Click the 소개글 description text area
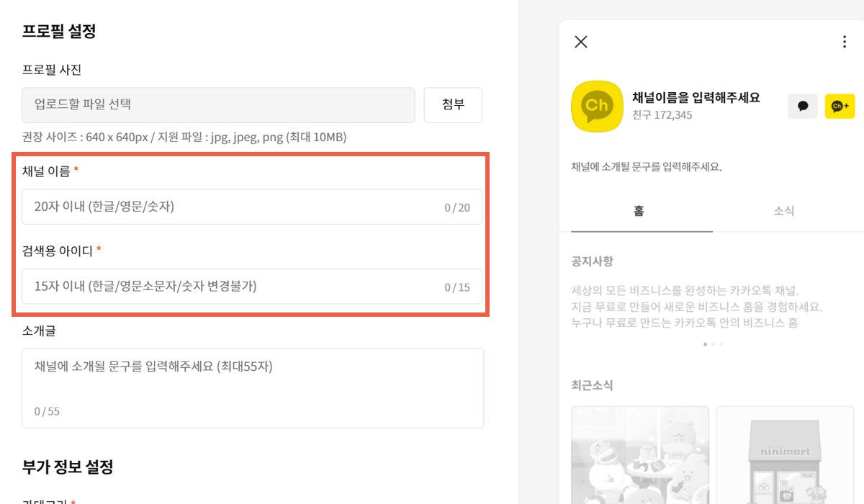Image resolution: width=864 pixels, height=504 pixels. (253, 388)
